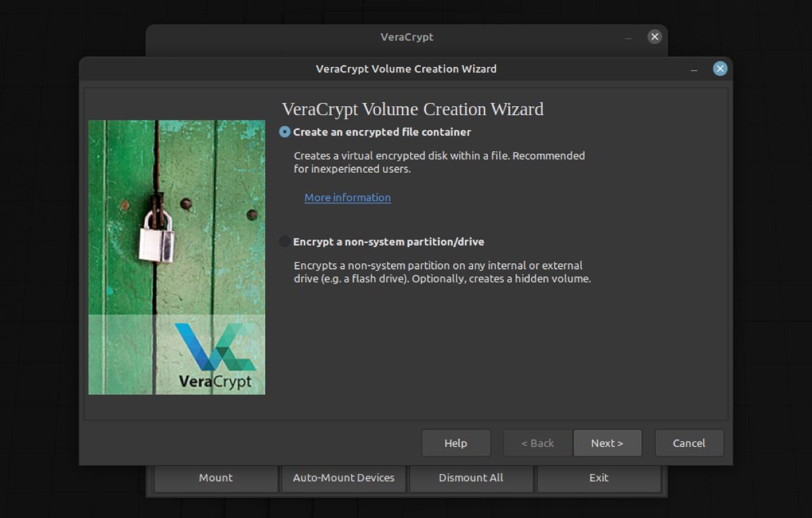The image size is (812, 518).
Task: Close the Volume Creation Wizard window
Action: pyautogui.click(x=719, y=68)
